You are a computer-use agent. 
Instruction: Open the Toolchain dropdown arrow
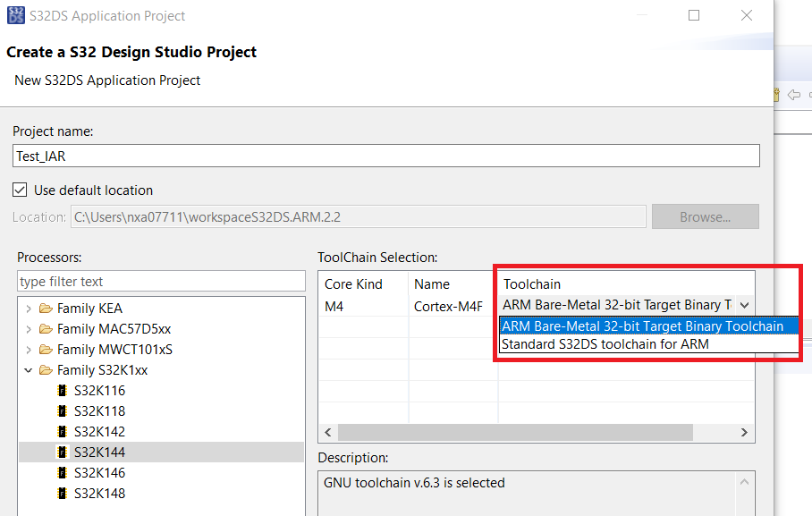pyautogui.click(x=744, y=305)
